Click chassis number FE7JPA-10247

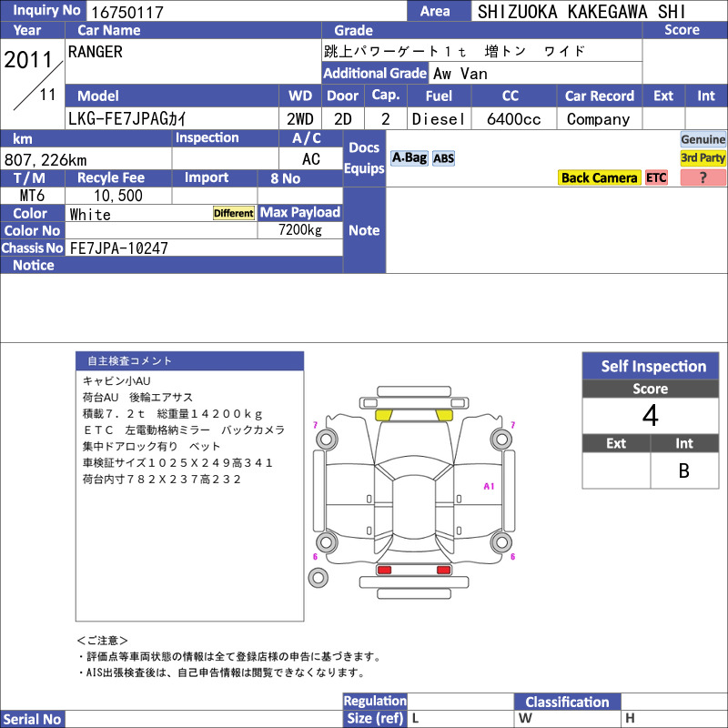click(119, 248)
